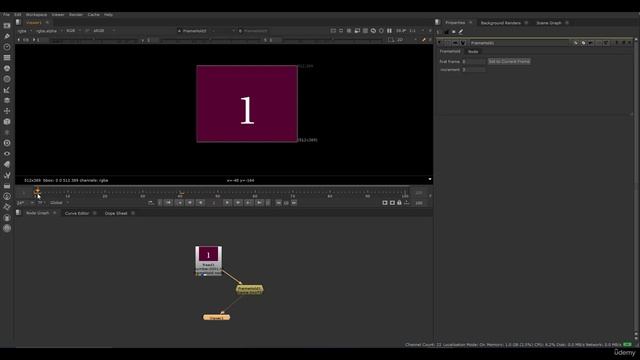The width and height of the screenshot is (640, 360).
Task: Switch to the Dope Sheet tab
Action: 116,213
